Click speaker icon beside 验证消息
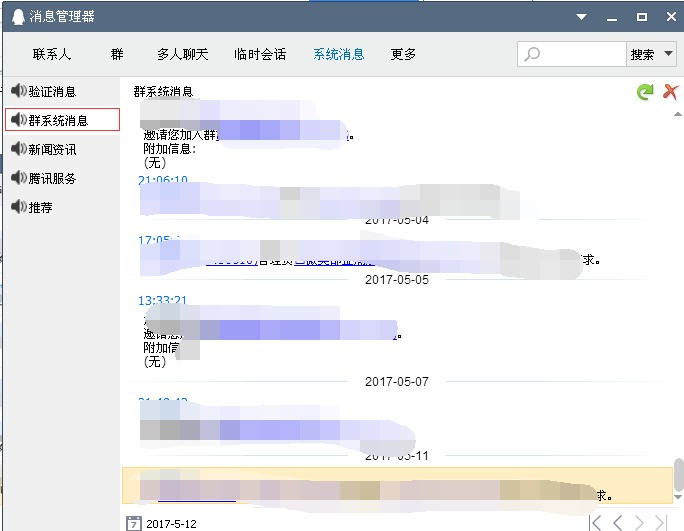Image resolution: width=684 pixels, height=531 pixels. (x=19, y=91)
